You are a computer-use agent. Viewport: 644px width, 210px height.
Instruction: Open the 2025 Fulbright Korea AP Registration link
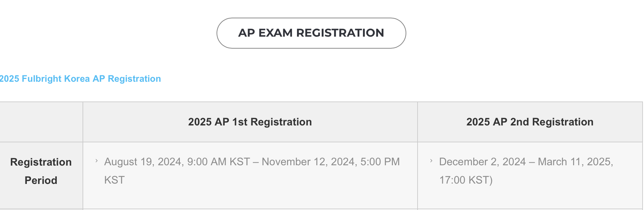coord(80,79)
